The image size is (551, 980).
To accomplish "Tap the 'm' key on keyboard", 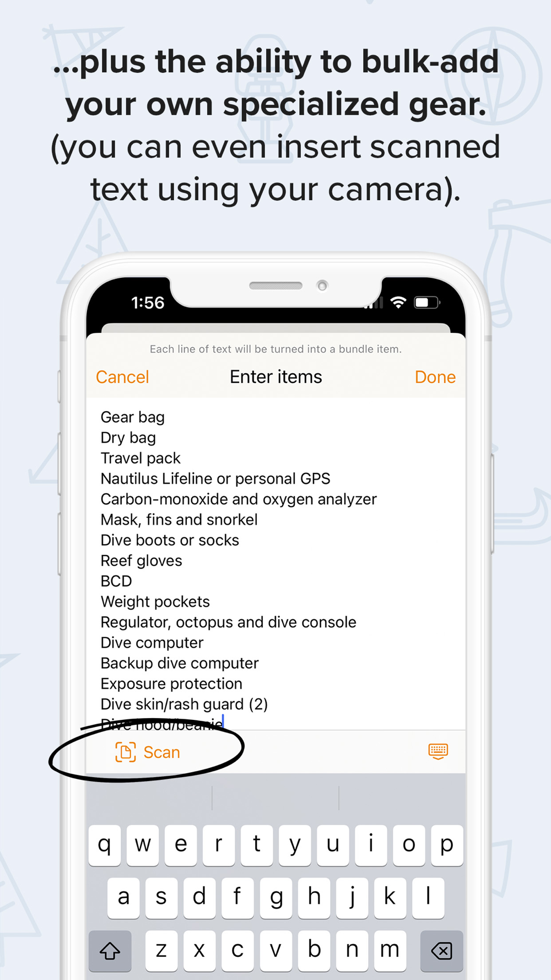I will click(390, 951).
